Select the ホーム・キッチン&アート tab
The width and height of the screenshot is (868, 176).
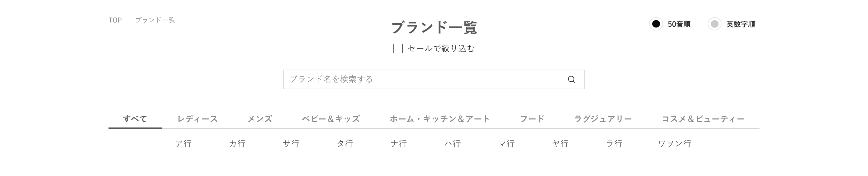(440, 119)
